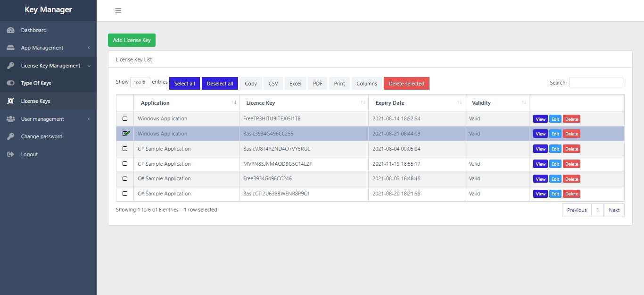Click the Key Manager logo text

[x=48, y=9]
